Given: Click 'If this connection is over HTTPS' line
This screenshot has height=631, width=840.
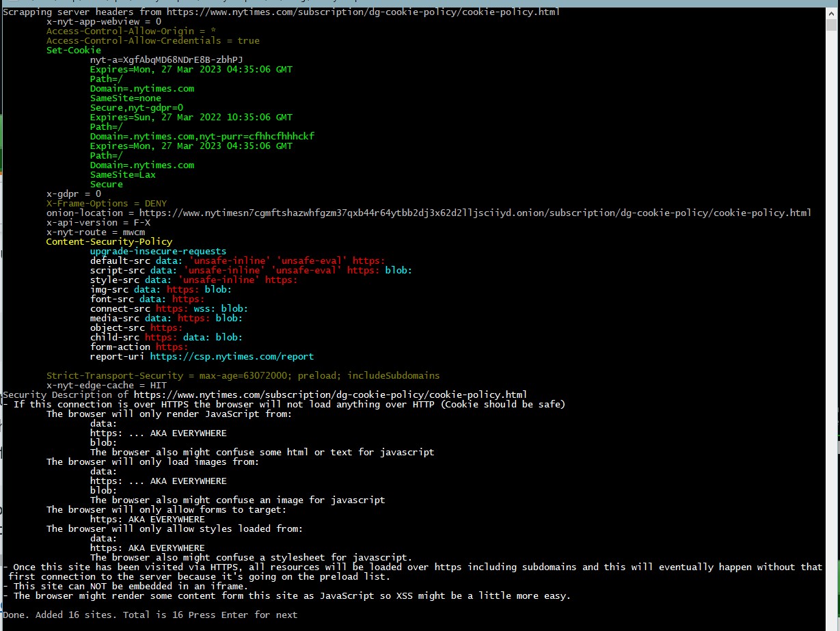Looking at the screenshot, I should tap(284, 404).
